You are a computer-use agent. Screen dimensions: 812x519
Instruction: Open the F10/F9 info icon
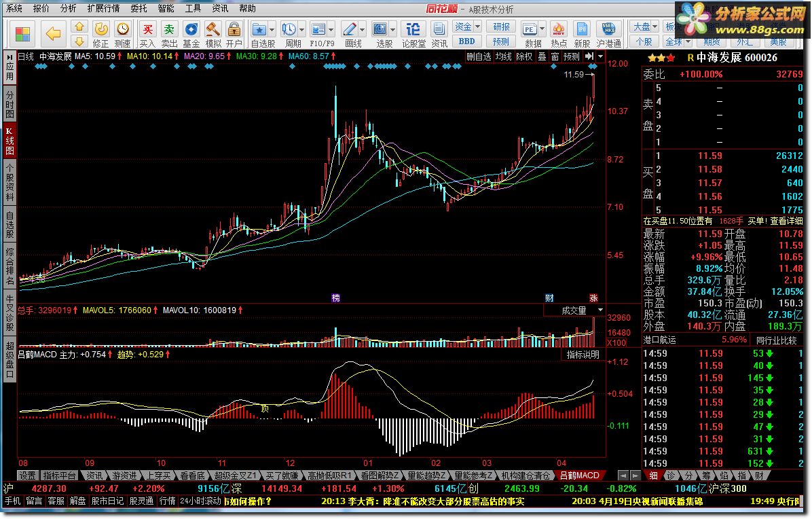point(318,29)
